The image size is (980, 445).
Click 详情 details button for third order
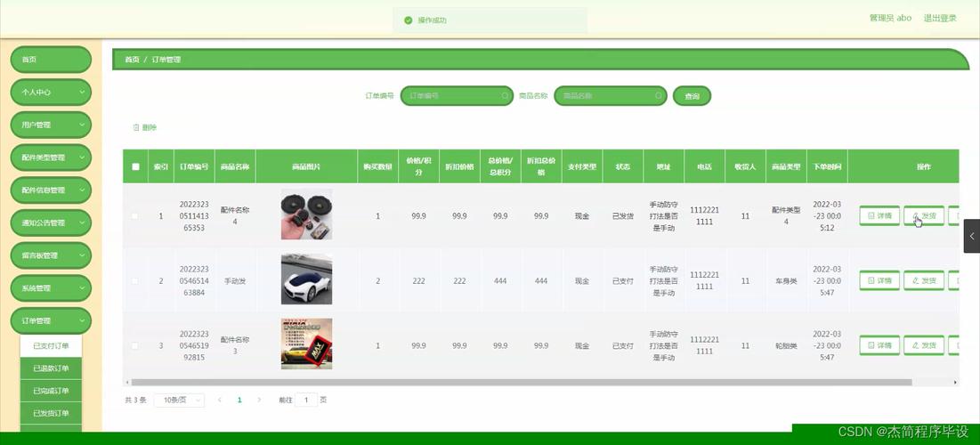(879, 345)
